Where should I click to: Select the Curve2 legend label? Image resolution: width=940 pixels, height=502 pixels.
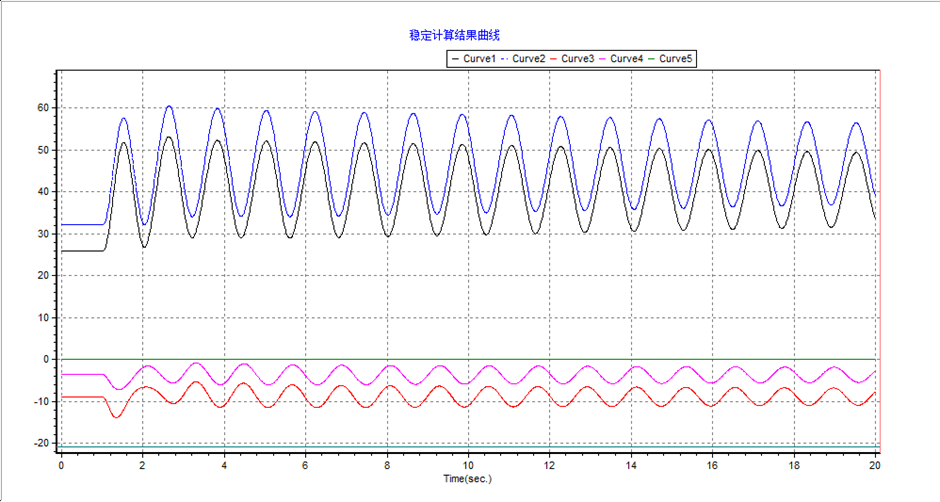529,59
